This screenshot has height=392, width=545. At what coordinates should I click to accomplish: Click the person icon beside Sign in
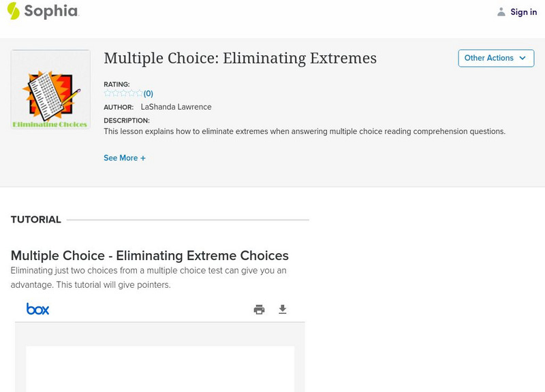coord(501,12)
